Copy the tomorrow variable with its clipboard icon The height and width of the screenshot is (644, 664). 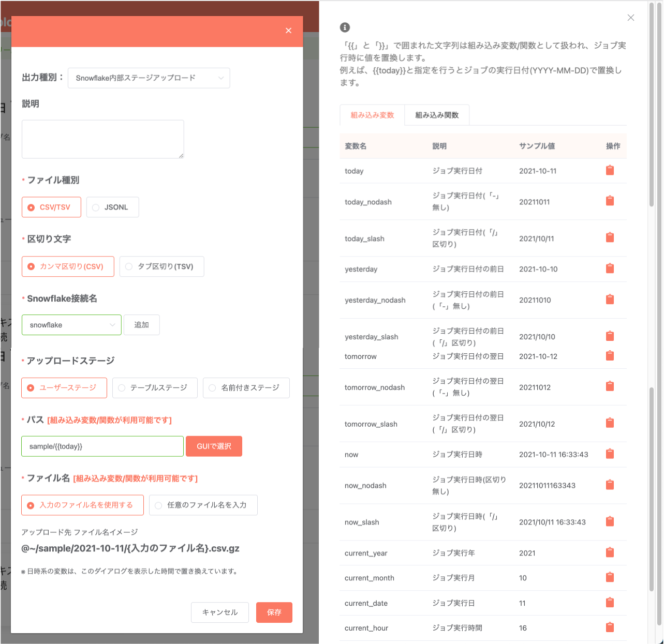610,355
